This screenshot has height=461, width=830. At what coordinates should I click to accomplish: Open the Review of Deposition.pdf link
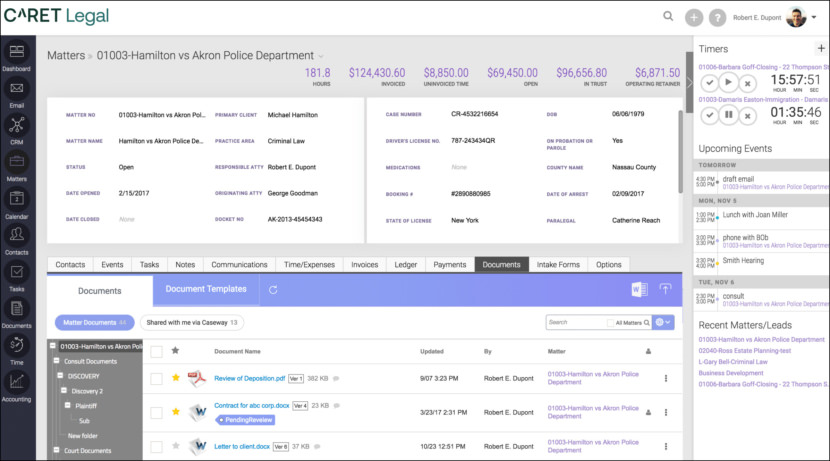249,378
